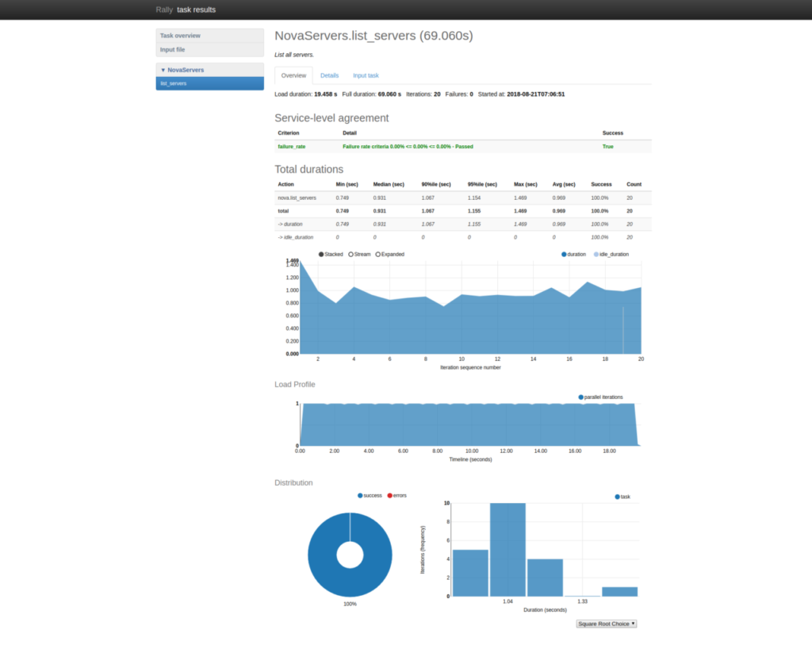Toggle the task legend dot on histogram
812x649 pixels.
618,497
